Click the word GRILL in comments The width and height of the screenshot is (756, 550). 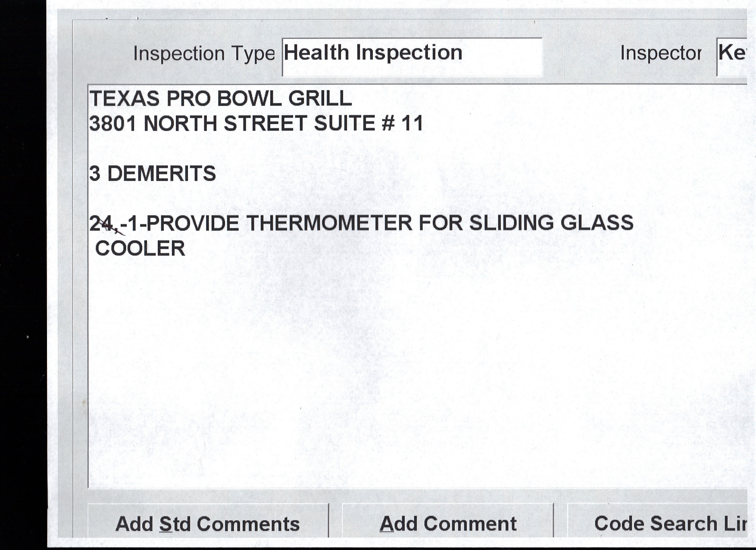(320, 99)
